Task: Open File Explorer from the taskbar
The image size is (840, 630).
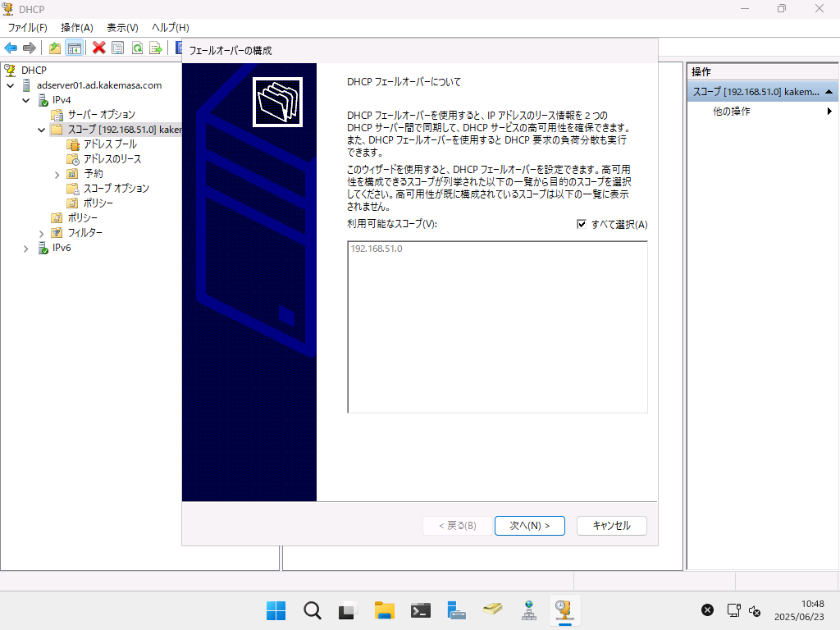Action: pos(384,610)
